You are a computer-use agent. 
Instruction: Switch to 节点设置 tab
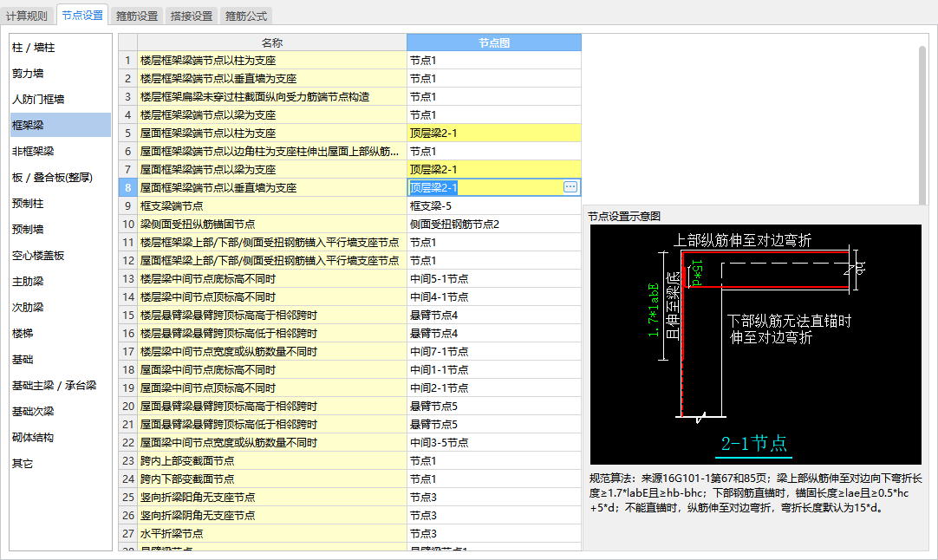point(82,15)
